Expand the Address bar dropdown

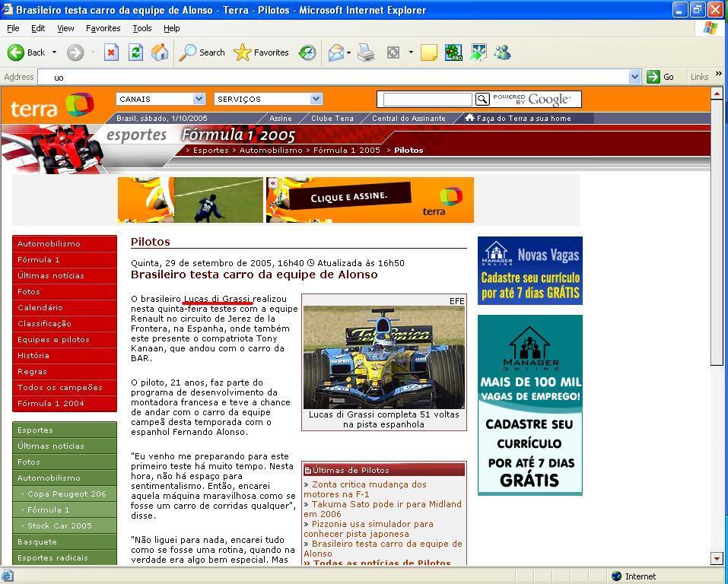tap(634, 77)
